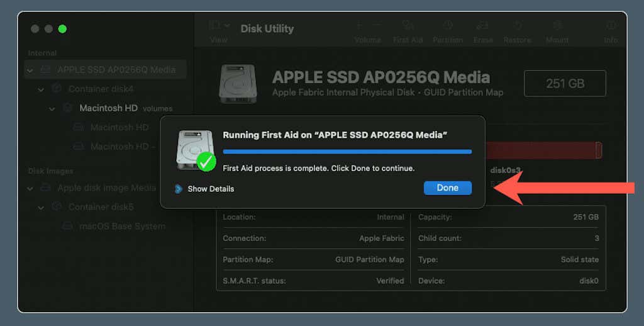
Task: Select the Container disk4 sidebar icon
Action: tap(57, 88)
